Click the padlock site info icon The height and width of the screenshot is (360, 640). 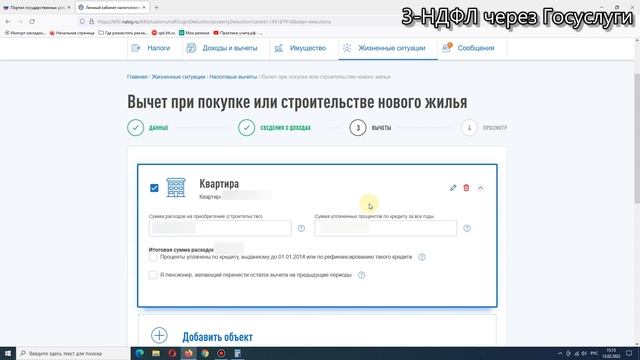(x=91, y=22)
